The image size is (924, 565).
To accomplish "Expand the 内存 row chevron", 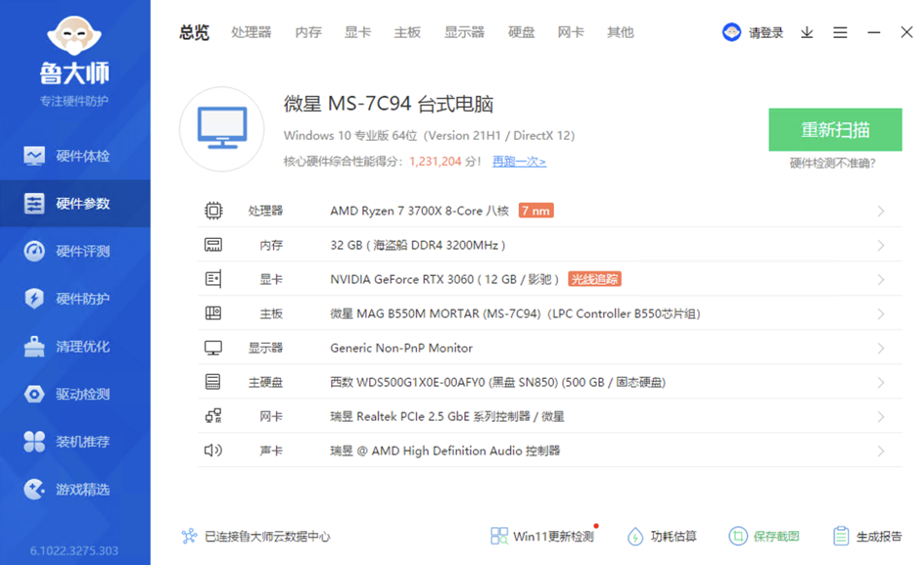I will [x=881, y=246].
